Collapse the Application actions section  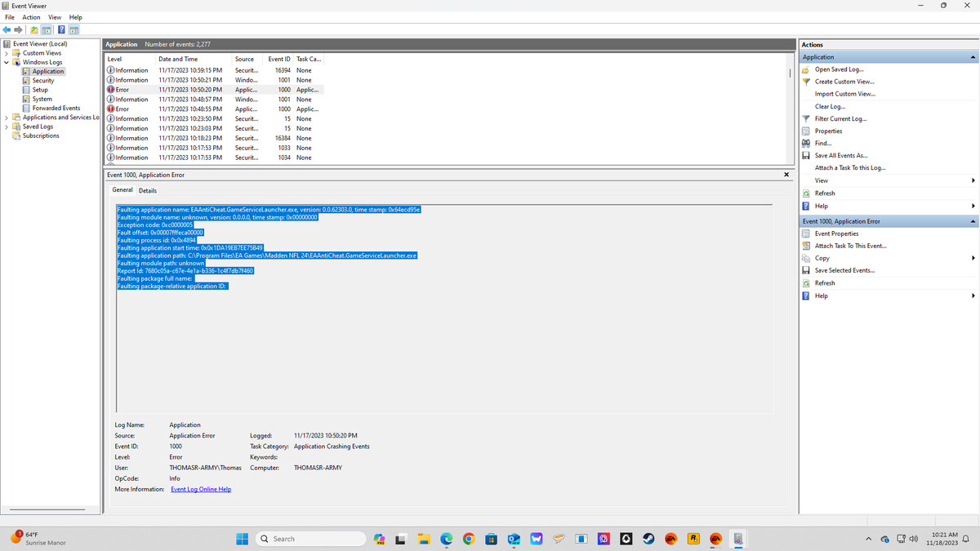coord(973,57)
